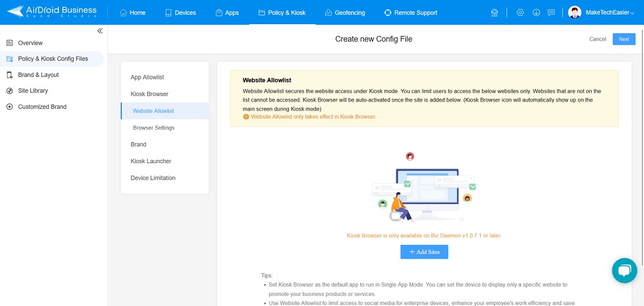The image size is (644, 306).
Task: Select Device Limitation in the config menu
Action: click(153, 178)
